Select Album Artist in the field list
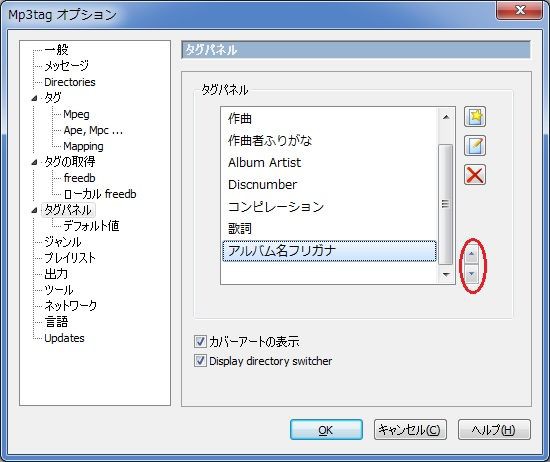The width and height of the screenshot is (550, 462). [329, 163]
